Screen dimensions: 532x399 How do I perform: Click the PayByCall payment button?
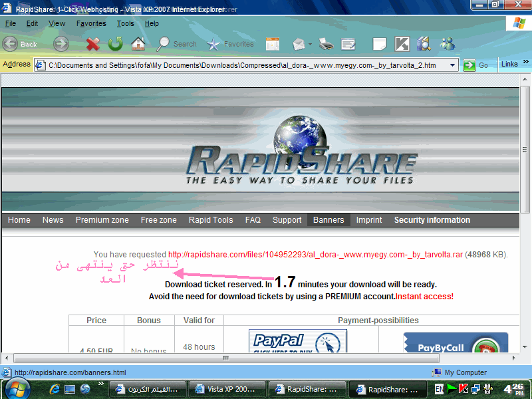[x=456, y=342]
